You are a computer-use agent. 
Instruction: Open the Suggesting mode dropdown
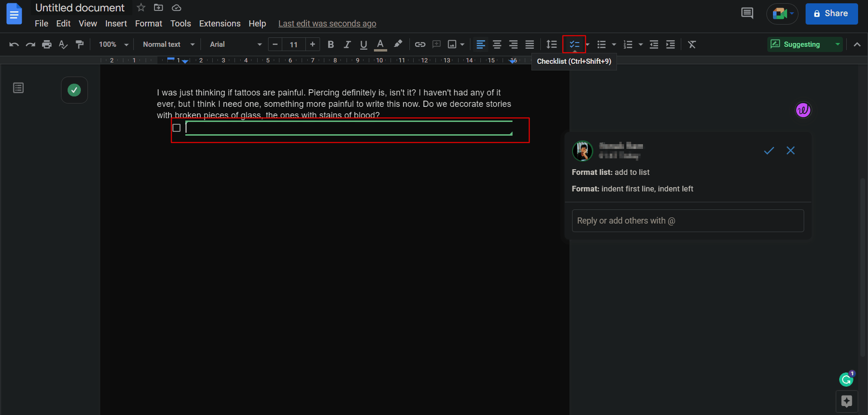(x=805, y=44)
